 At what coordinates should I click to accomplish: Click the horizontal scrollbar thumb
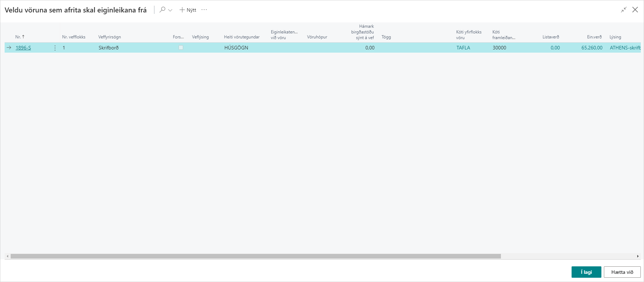[256, 256]
